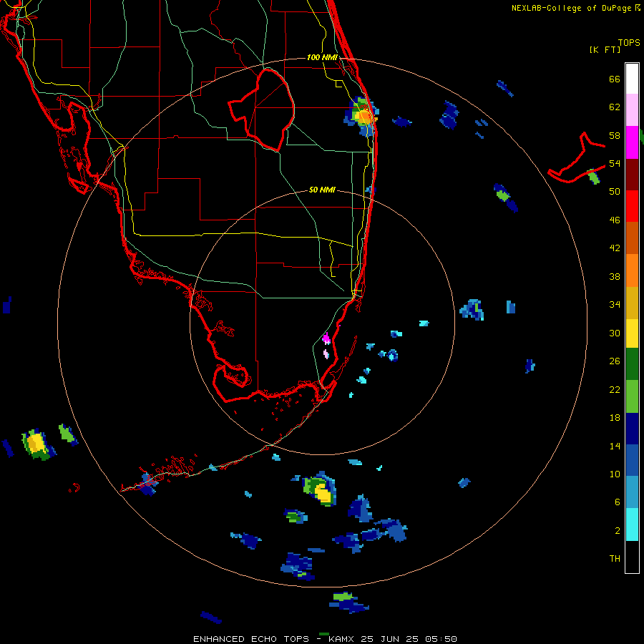The image size is (644, 644).
Task: Click the 58 value on the legend
Action: (x=615, y=135)
